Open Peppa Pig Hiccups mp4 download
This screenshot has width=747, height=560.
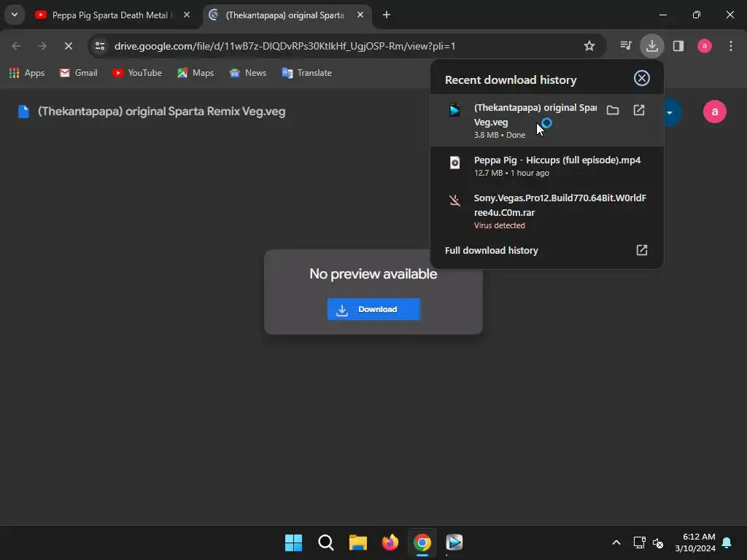(547, 166)
